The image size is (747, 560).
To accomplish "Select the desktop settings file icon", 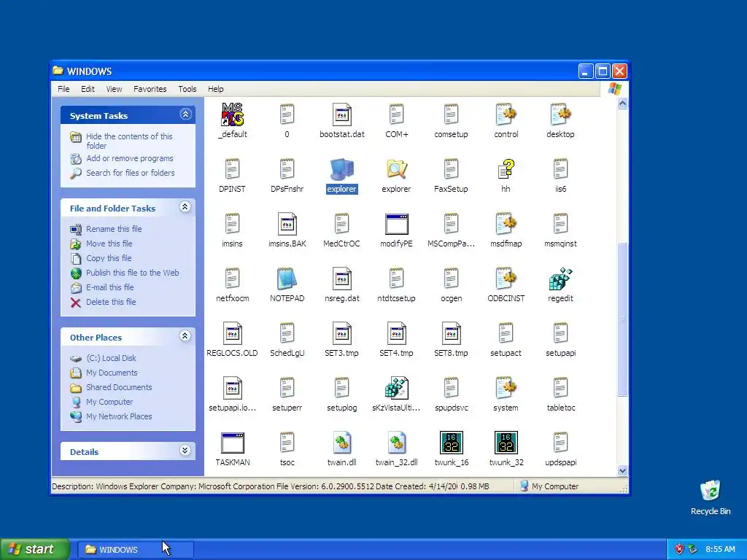I will [x=560, y=114].
